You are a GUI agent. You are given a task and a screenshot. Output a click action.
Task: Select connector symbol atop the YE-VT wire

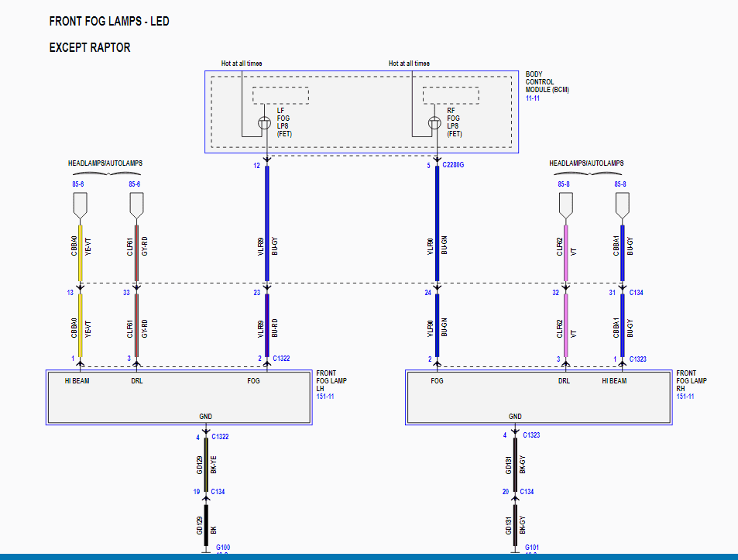click(x=80, y=204)
